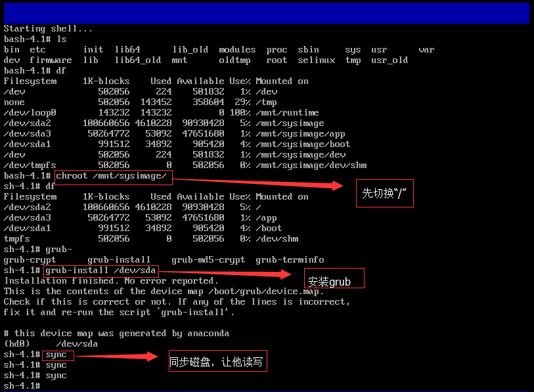Select 'lib64_old' in the ls listing
Viewport: 534px width, 392px height.
pos(137,60)
